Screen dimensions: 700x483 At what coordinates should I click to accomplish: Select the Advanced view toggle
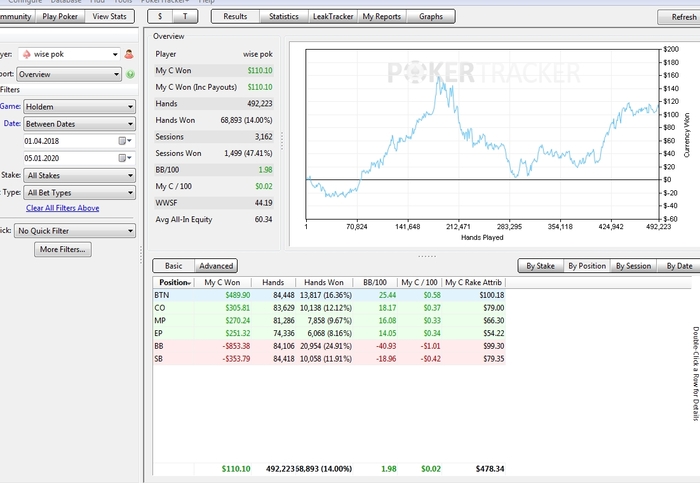216,266
